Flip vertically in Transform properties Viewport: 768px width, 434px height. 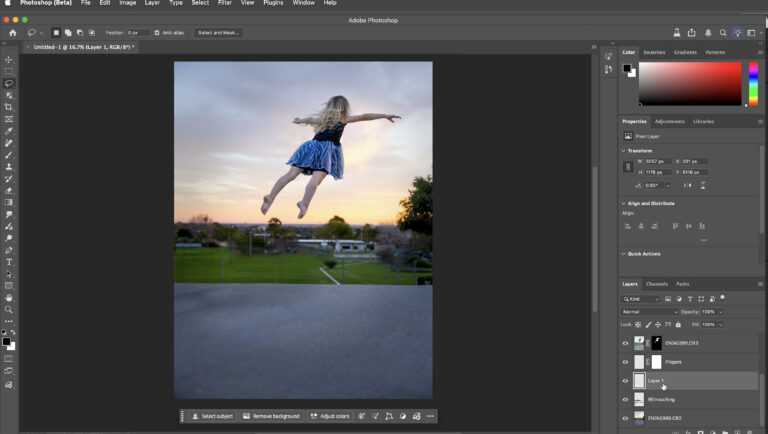(703, 185)
